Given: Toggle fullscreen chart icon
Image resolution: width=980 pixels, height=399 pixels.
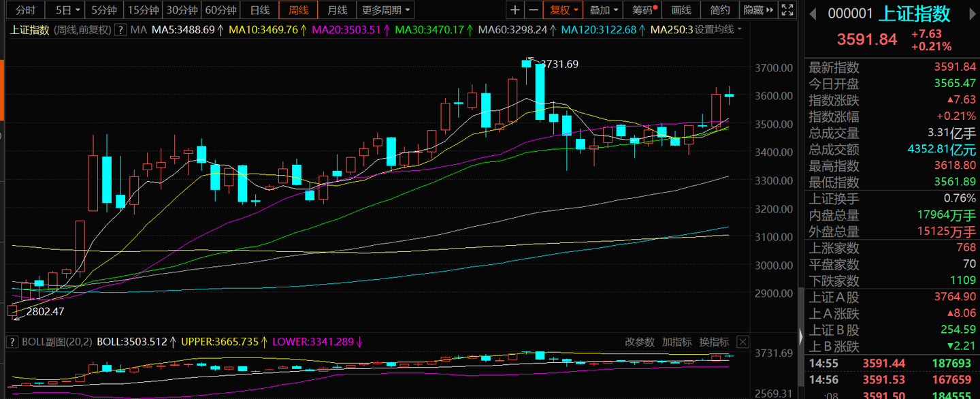Looking at the screenshot, I should click(x=788, y=10).
